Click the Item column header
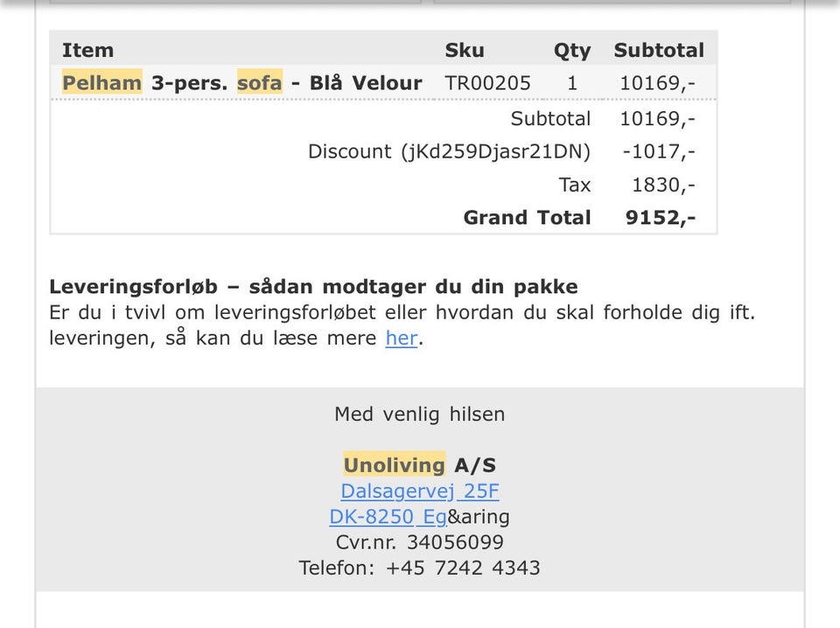This screenshot has width=840, height=628. click(x=87, y=50)
